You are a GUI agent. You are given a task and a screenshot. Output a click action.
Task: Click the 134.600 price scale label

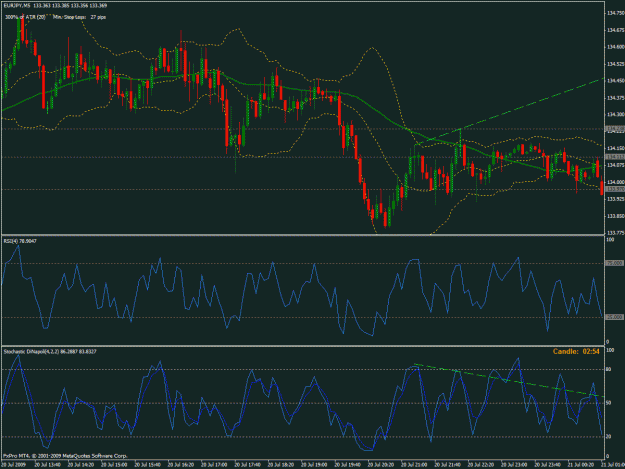[x=615, y=47]
